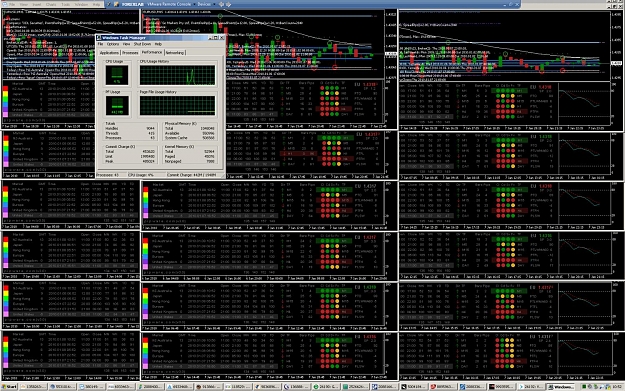Open the VMware Remote Console dropdown

(170, 4)
